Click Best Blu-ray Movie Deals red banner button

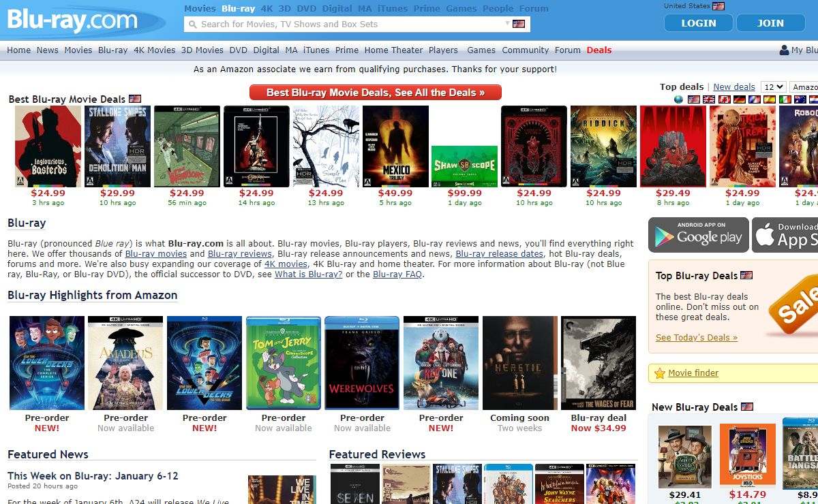(x=376, y=93)
